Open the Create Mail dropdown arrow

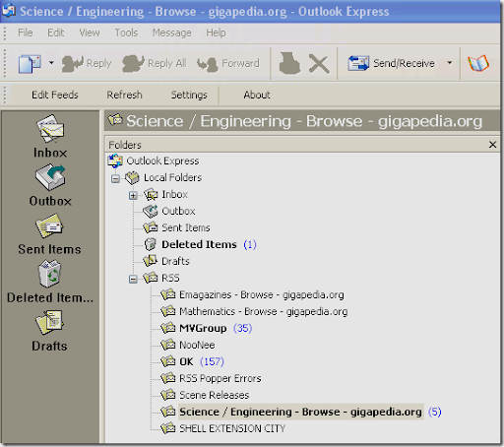tap(51, 62)
